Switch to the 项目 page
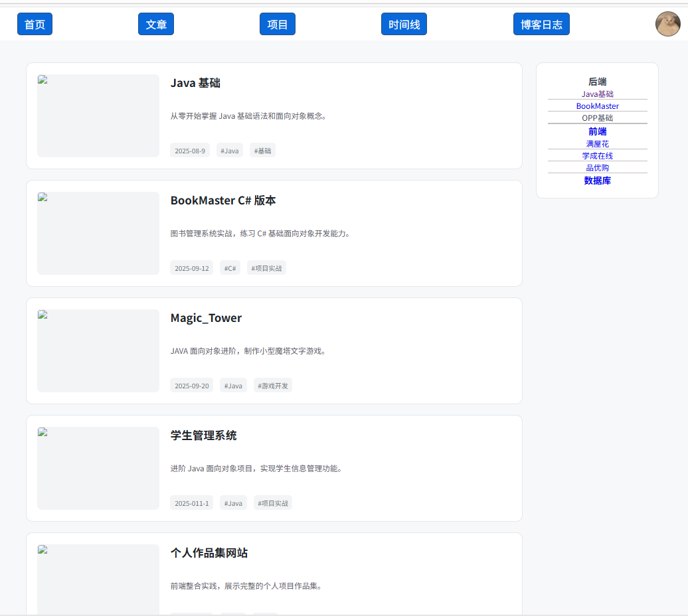This screenshot has height=616, width=688. click(278, 24)
